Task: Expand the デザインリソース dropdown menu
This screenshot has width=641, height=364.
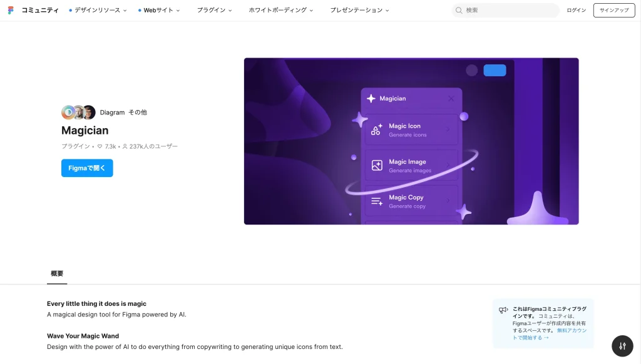Action: 98,10
